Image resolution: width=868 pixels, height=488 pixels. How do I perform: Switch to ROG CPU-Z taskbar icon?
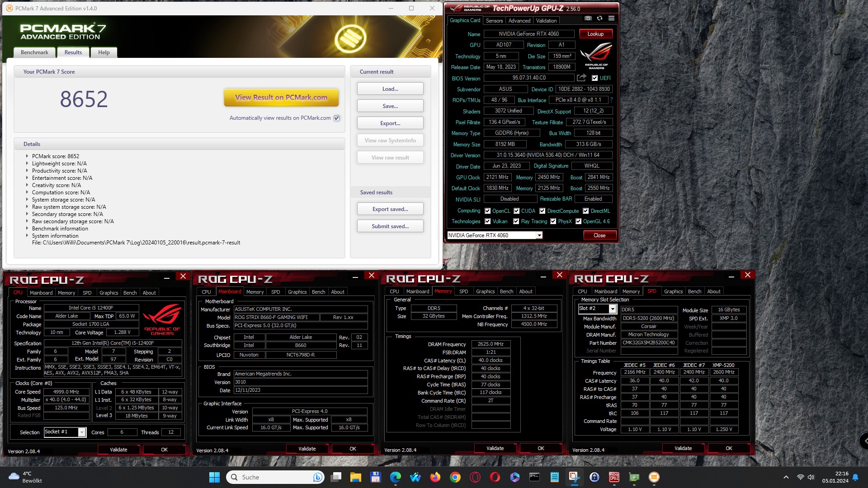pos(614,477)
